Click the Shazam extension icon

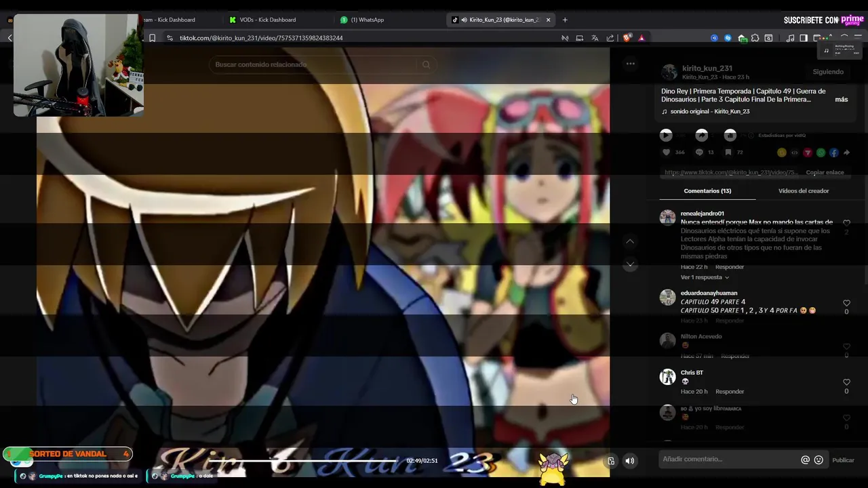tap(728, 38)
